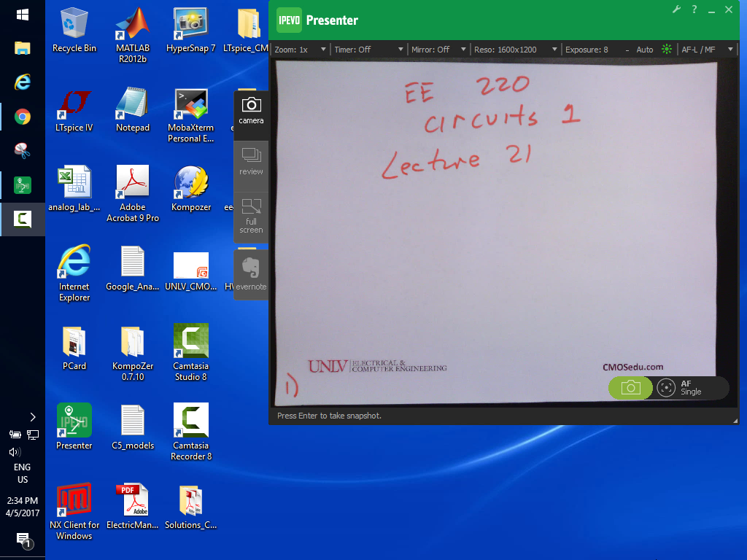
Task: Grab the Presenter window resize corner grip
Action: 735,421
